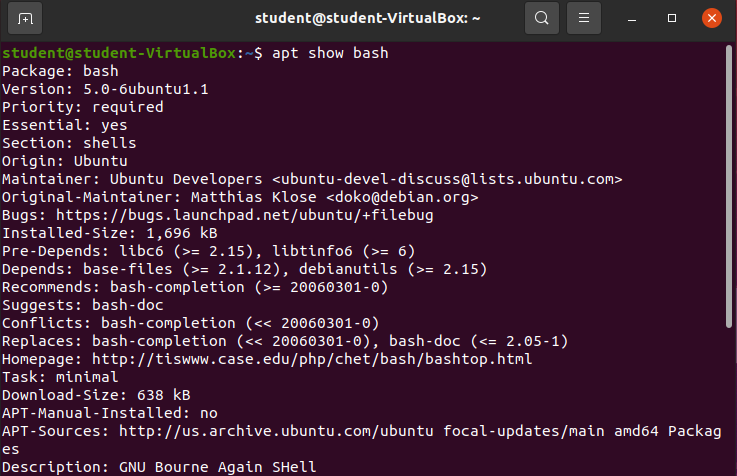Click the Version 5.0-6ubuntu1.1 line
Image resolution: width=737 pixels, height=476 pixels.
tap(105, 89)
